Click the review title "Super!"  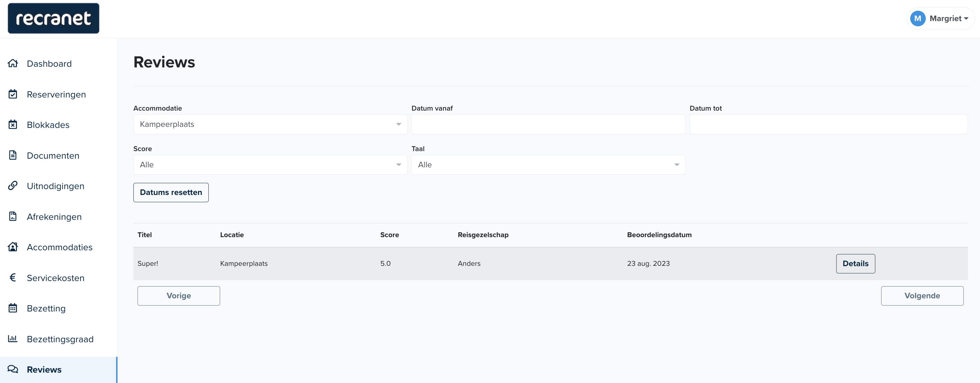click(148, 263)
